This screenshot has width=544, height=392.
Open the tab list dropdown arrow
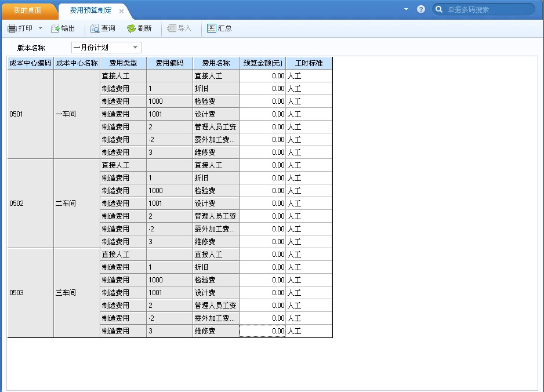coord(407,9)
